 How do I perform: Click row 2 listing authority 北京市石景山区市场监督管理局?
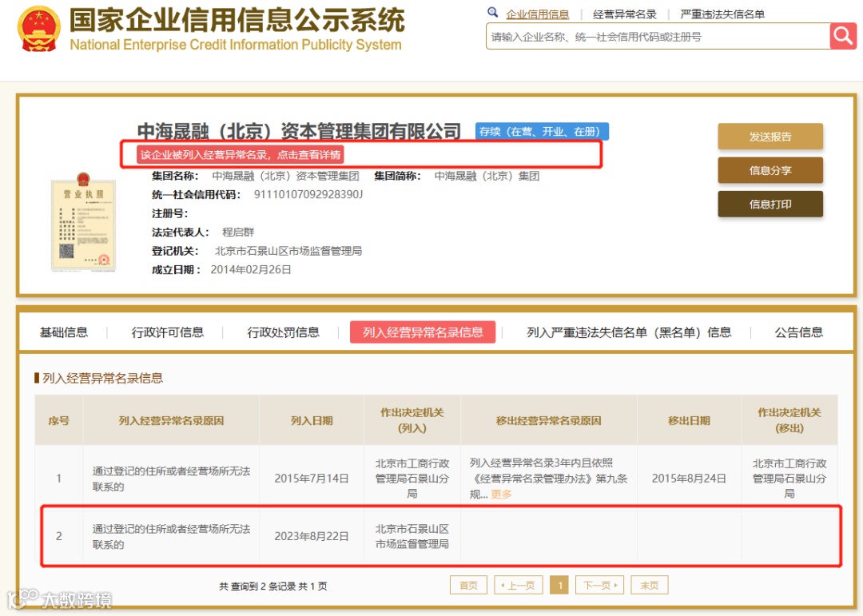[412, 536]
